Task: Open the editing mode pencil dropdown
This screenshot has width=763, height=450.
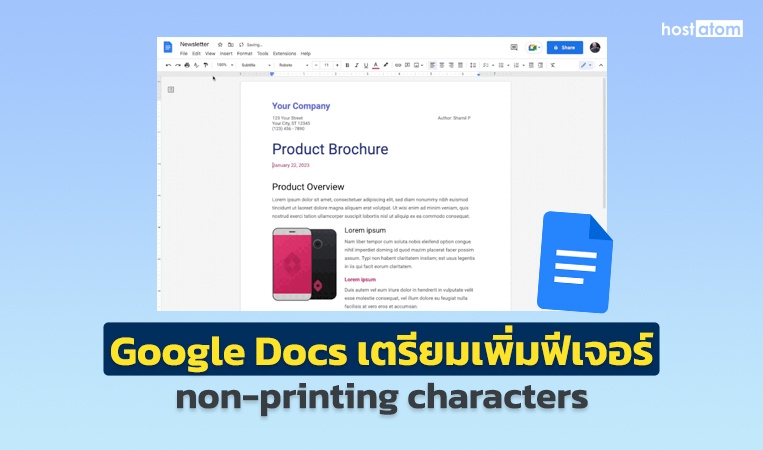Action: click(586, 65)
